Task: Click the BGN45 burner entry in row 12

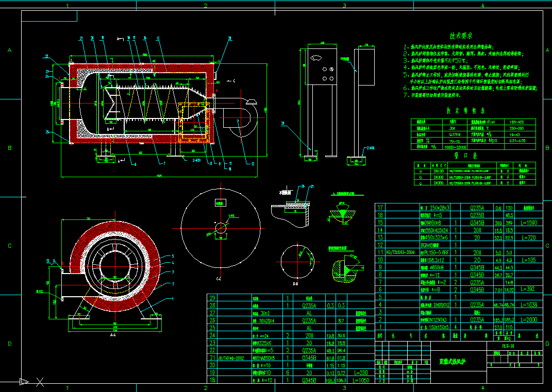Action: point(429,245)
